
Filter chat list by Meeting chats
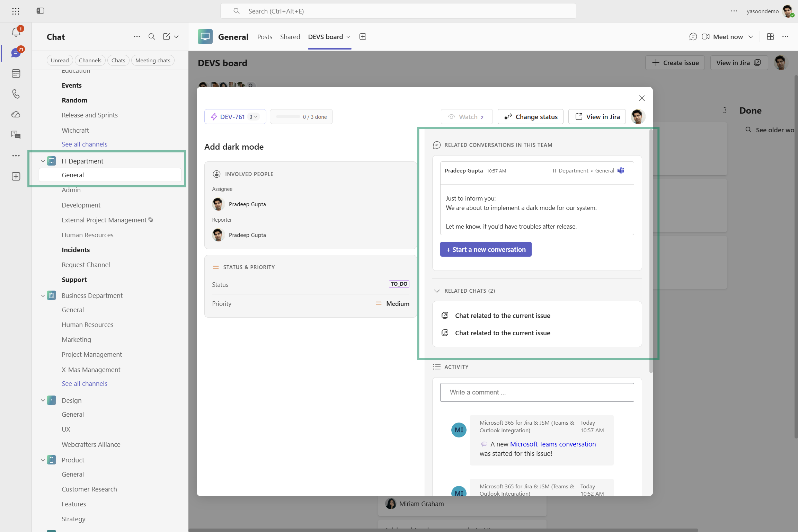(153, 60)
